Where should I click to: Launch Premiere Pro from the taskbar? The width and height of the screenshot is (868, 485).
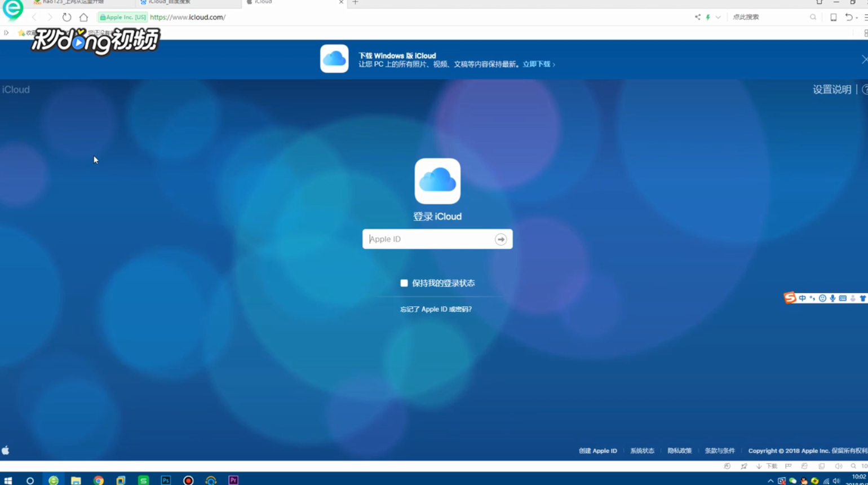pyautogui.click(x=233, y=480)
